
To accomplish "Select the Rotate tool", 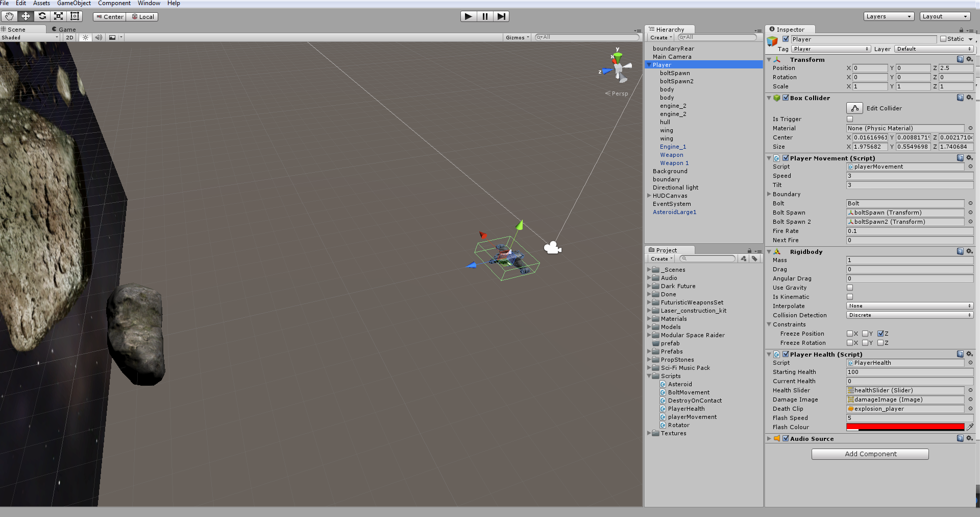I will (42, 16).
